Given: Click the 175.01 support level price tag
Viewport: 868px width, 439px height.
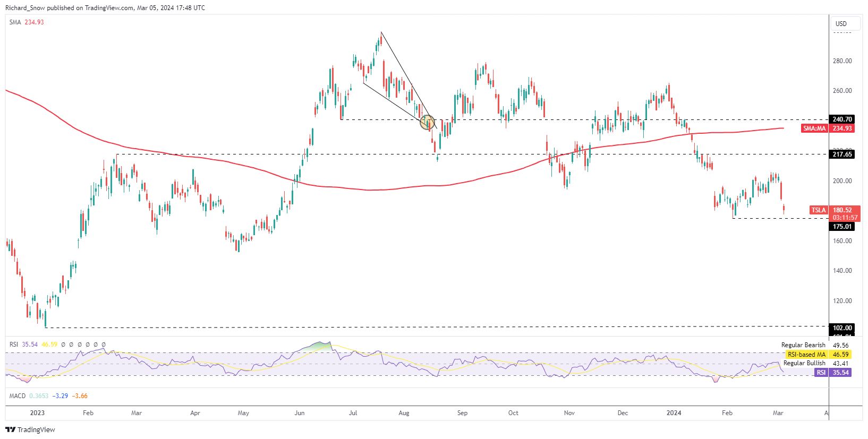Looking at the screenshot, I should tap(842, 227).
